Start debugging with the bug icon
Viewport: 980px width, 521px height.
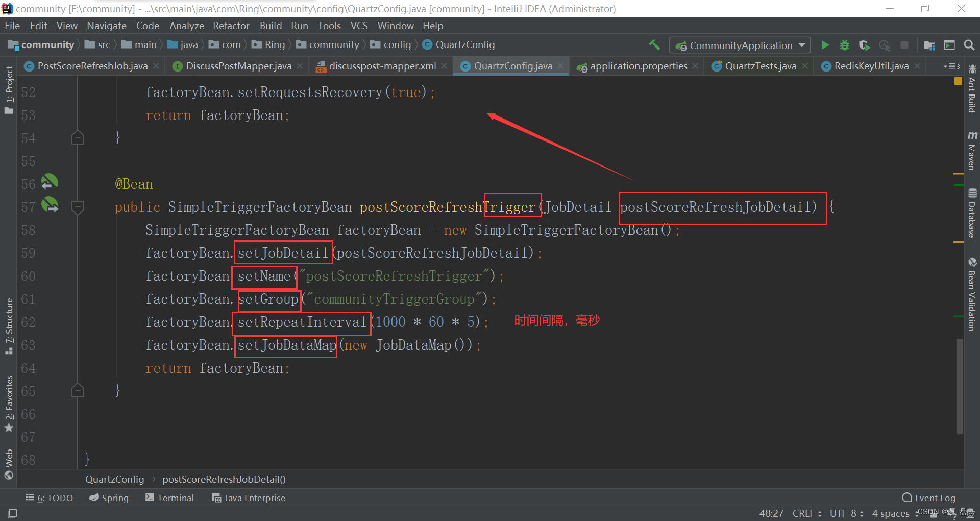(x=845, y=45)
